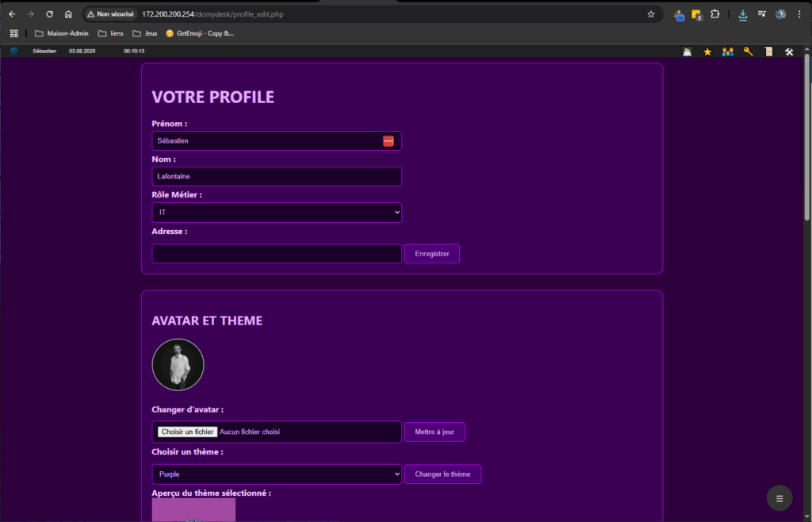Open the Choisir un thème dropdown

(276, 474)
